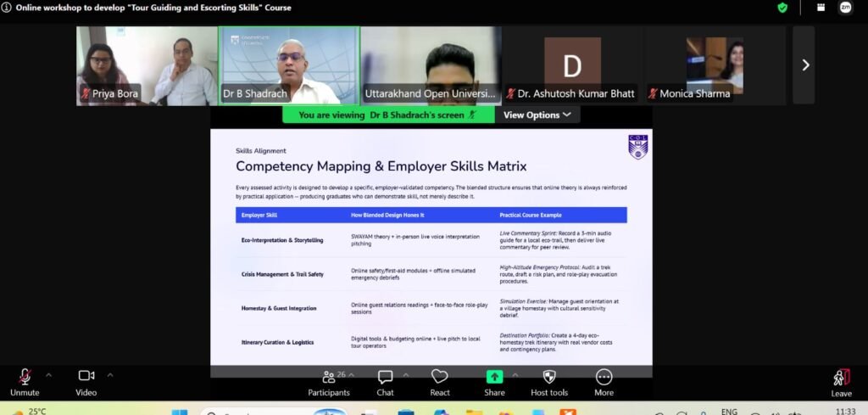The width and height of the screenshot is (868, 415).
Task: Start sharing with the green Share button
Action: tap(494, 383)
